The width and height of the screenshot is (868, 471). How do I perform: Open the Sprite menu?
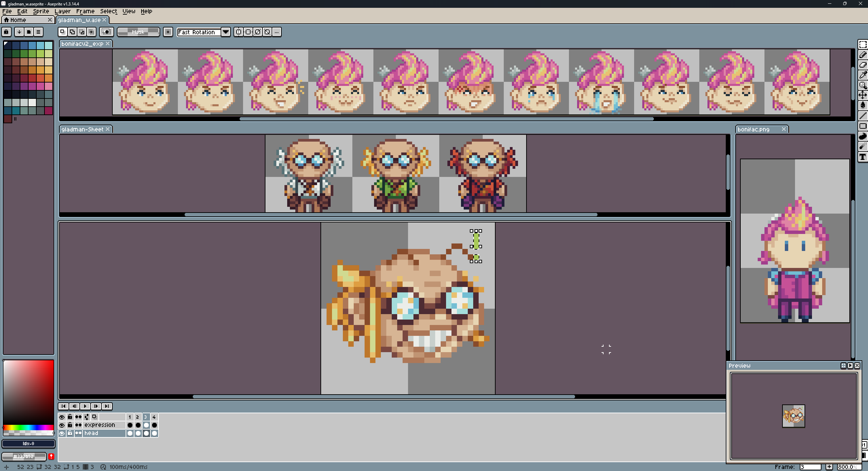pos(41,11)
